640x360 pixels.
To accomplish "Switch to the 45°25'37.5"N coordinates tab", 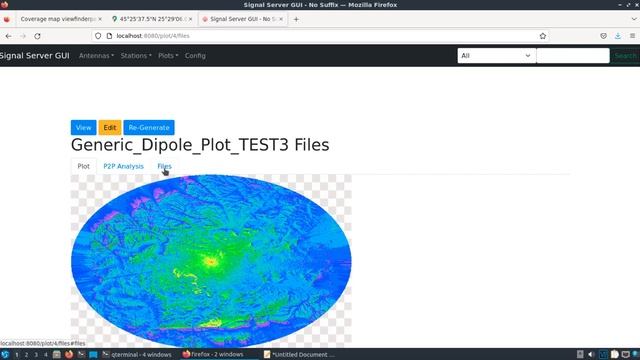I will coord(152,19).
